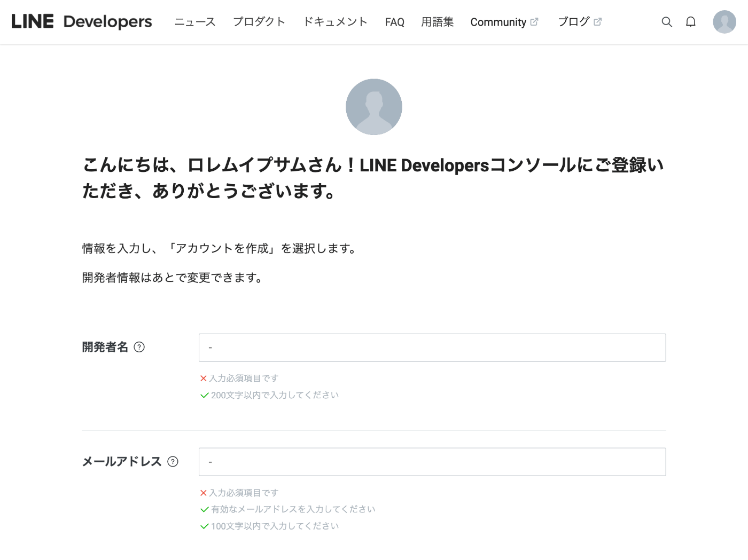
Task: Go to the LINE Developers home logo
Action: 82,22
